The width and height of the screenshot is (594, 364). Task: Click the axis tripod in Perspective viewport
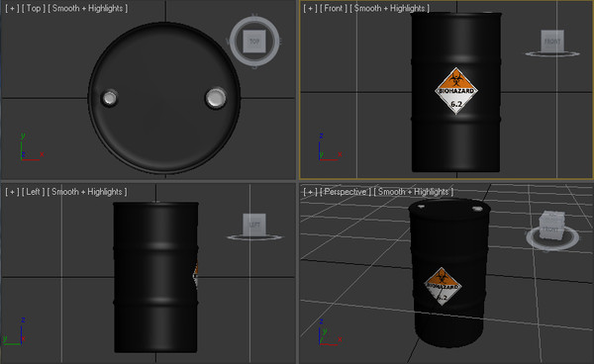(329, 331)
